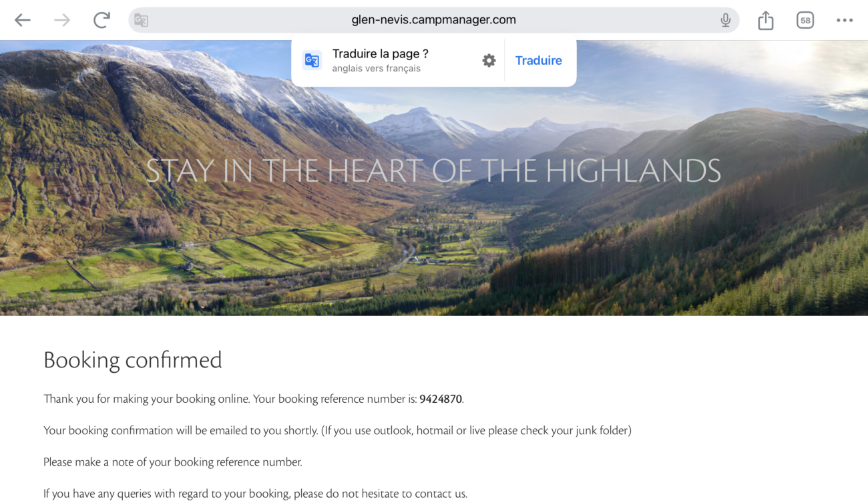Open the tab switcher showing 58 tabs
Image resolution: width=868 pixels, height=501 pixels.
tap(805, 20)
